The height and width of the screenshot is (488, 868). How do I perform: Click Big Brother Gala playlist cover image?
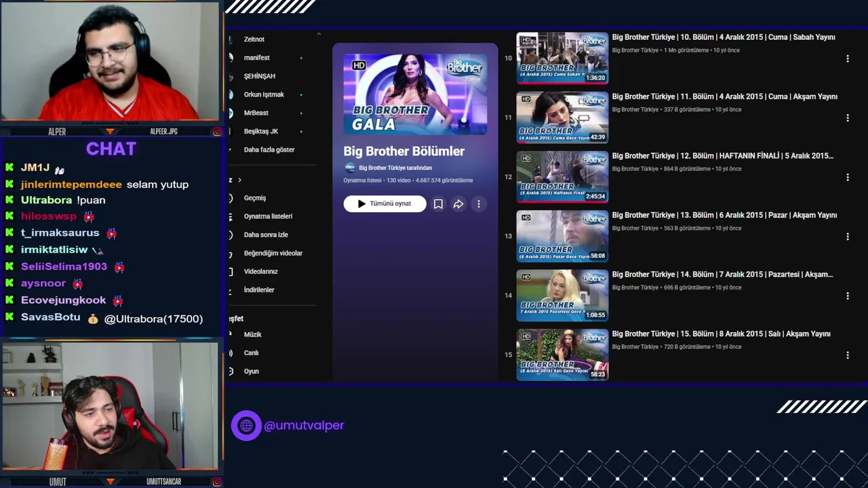[x=415, y=94]
